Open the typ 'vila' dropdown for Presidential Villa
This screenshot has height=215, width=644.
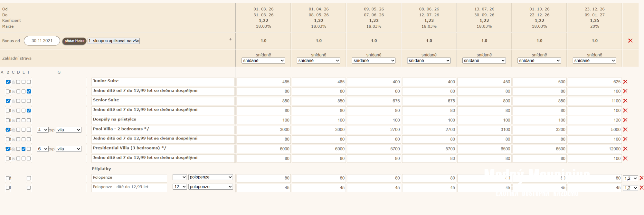click(x=69, y=149)
